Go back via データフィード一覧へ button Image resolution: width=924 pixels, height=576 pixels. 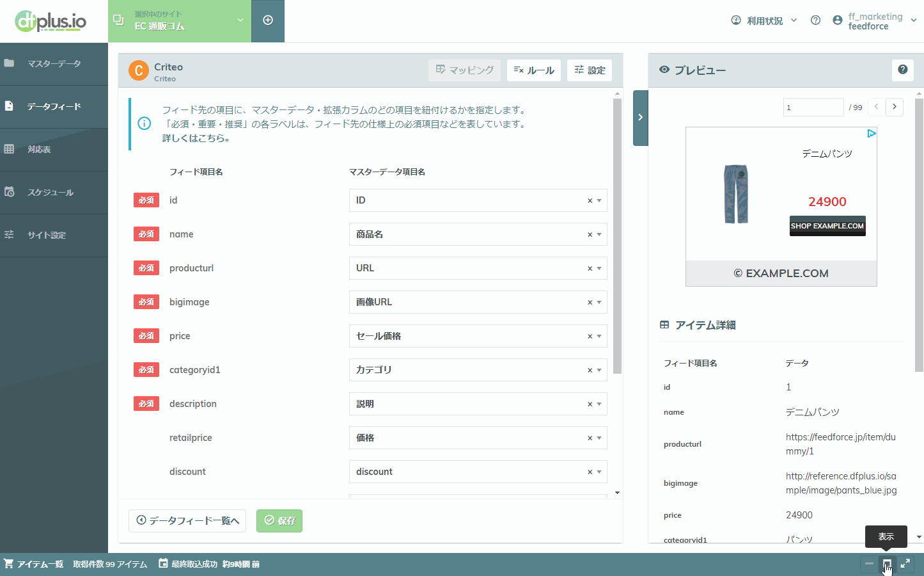pyautogui.click(x=188, y=521)
